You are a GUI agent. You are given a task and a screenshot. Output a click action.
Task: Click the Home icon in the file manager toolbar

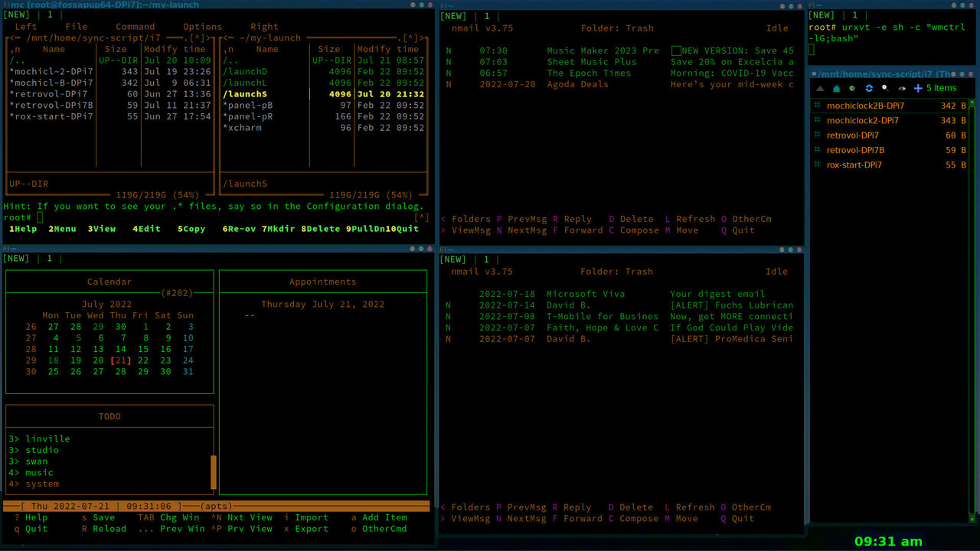(x=837, y=89)
